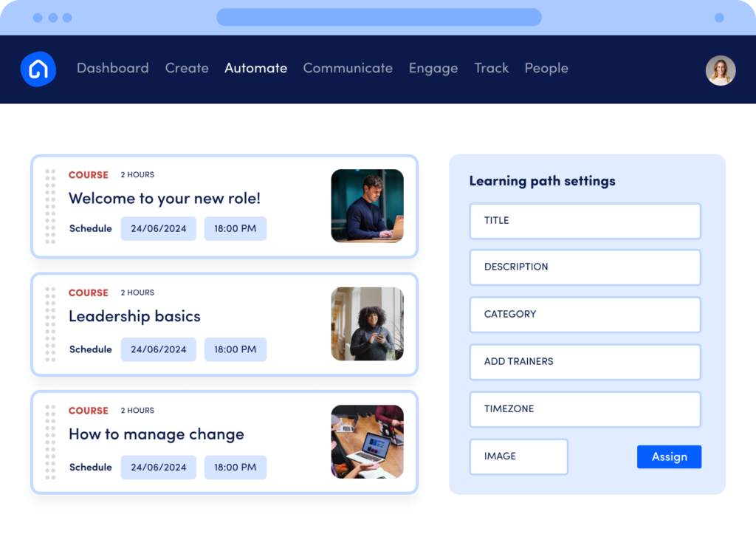The height and width of the screenshot is (537, 756).
Task: Open the Dashboard menu item
Action: (x=112, y=68)
